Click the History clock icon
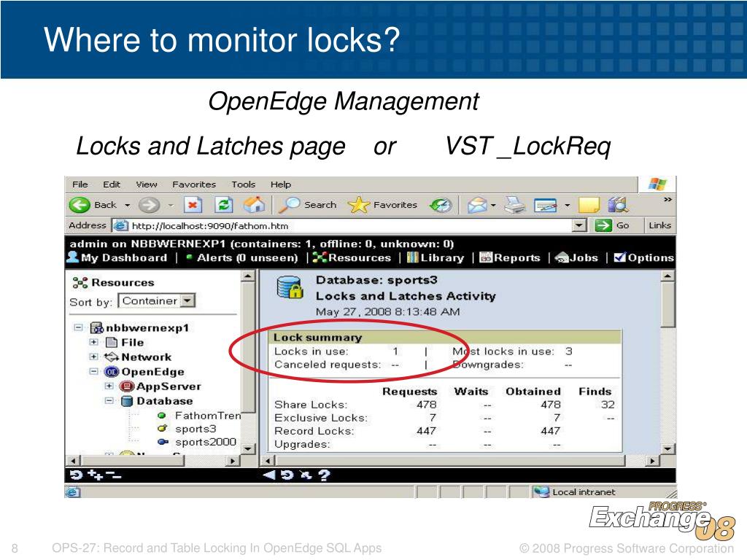 point(441,205)
